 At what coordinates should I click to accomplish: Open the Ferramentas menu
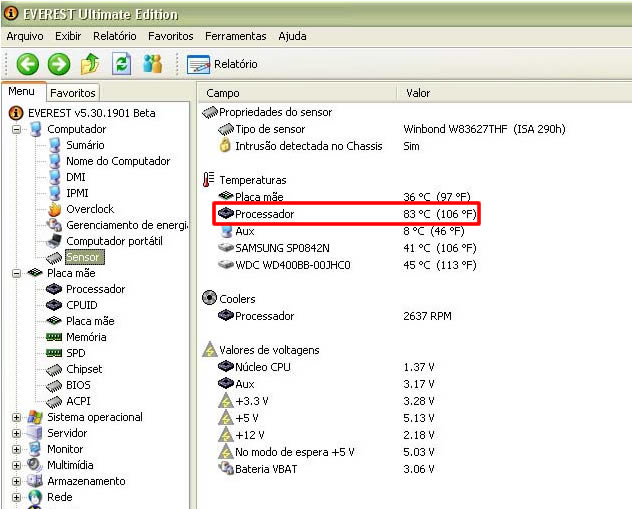(x=236, y=36)
